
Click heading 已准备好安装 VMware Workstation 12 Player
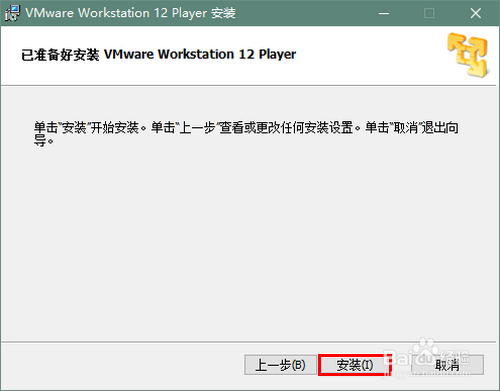pos(159,55)
